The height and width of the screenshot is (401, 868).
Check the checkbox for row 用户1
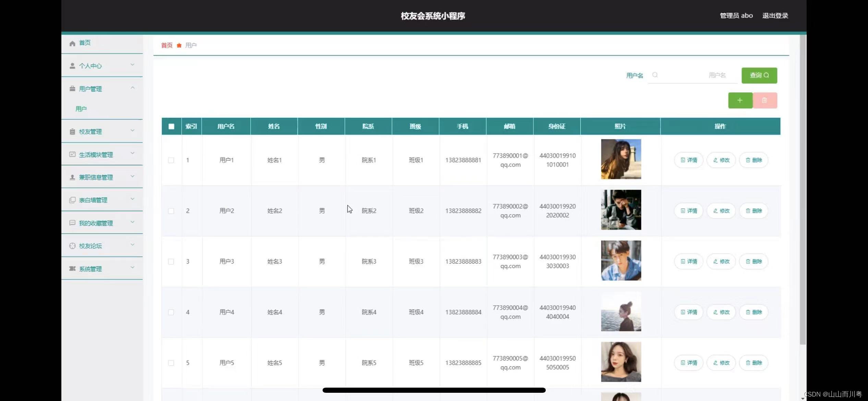tap(171, 160)
